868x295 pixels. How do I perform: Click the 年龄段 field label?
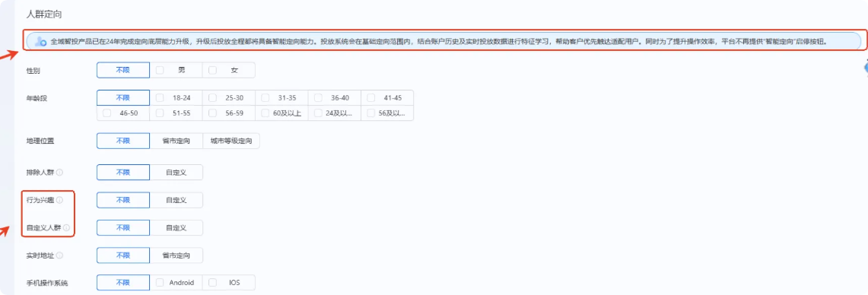point(37,98)
